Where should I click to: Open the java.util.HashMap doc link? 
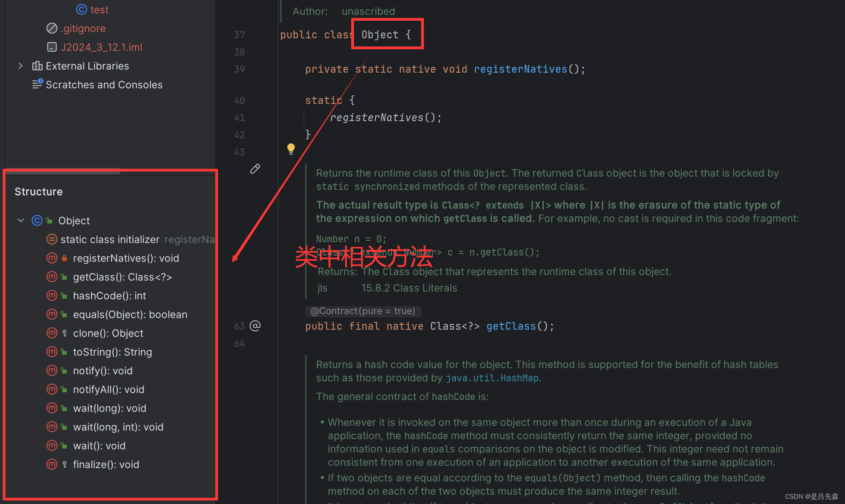coord(492,378)
